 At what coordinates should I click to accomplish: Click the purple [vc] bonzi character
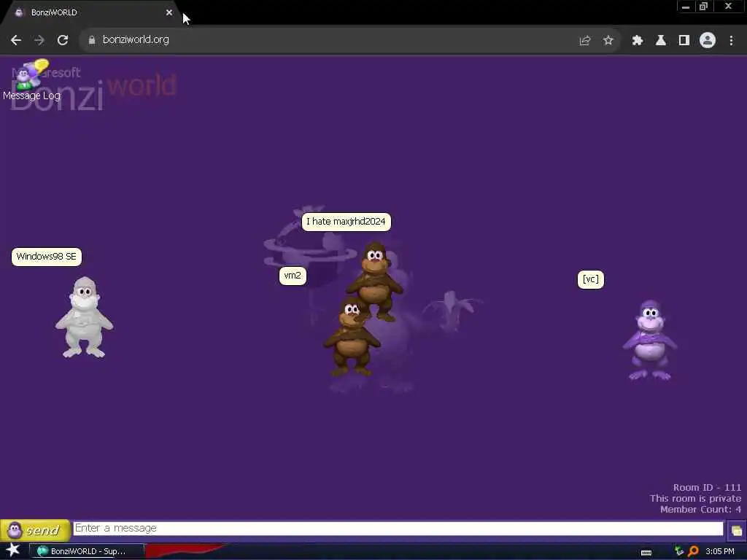tap(649, 340)
